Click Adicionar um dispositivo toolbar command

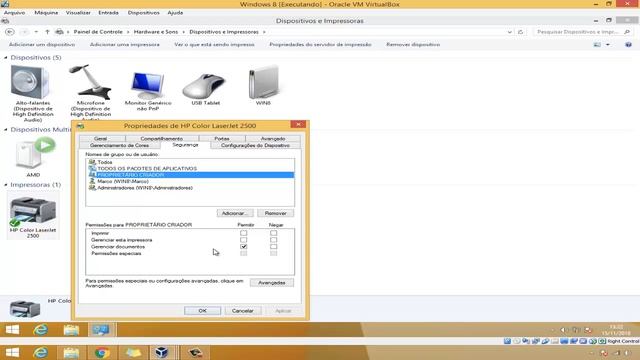42,44
